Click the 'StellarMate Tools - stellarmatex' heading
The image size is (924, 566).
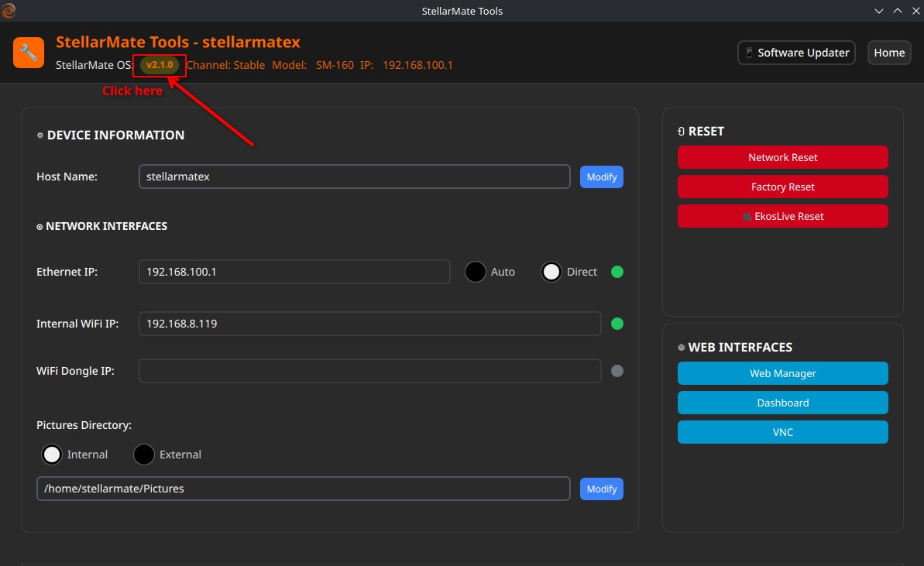click(178, 42)
